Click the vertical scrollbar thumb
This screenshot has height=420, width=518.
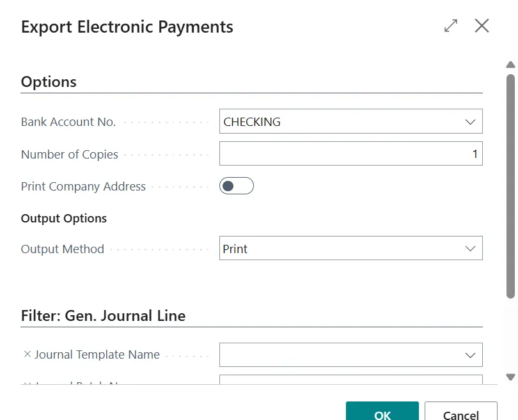click(x=510, y=185)
